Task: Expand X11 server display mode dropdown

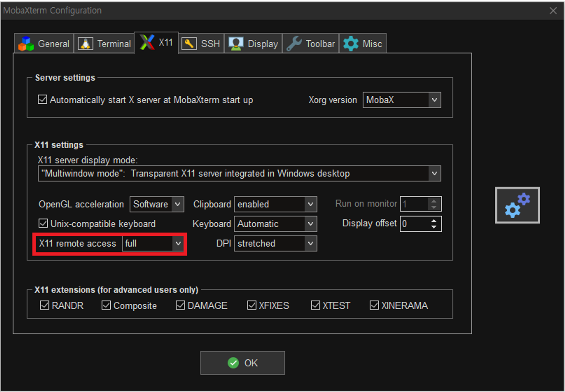Action: (x=434, y=173)
